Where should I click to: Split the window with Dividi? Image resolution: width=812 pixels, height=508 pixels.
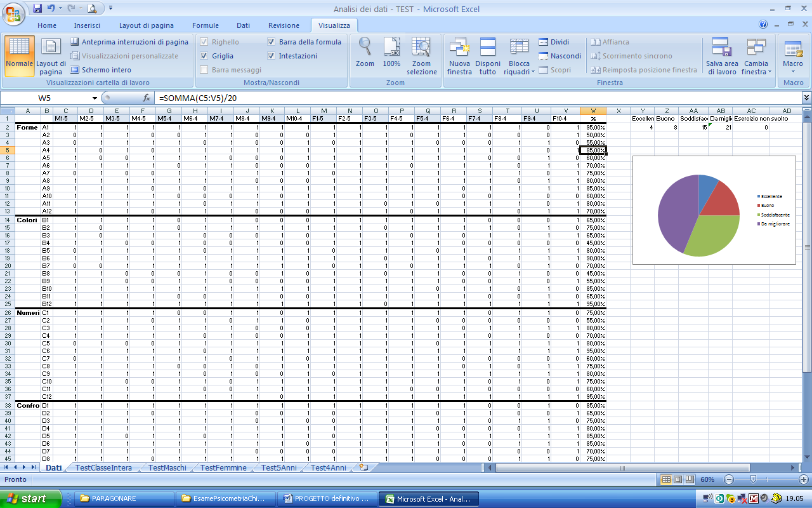[554, 42]
